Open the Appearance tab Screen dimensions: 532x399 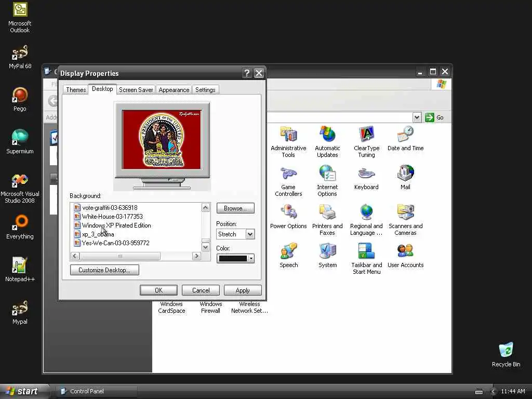click(x=174, y=90)
